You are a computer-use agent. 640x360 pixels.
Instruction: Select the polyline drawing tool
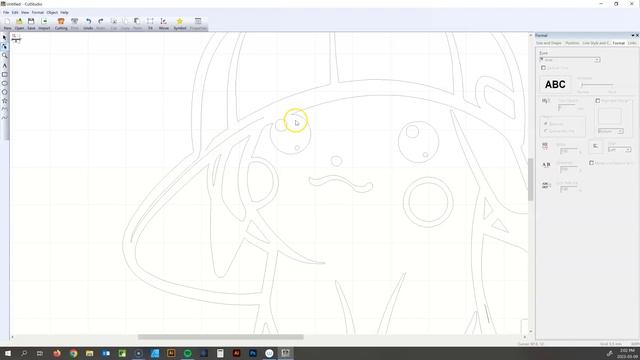[x=4, y=109]
